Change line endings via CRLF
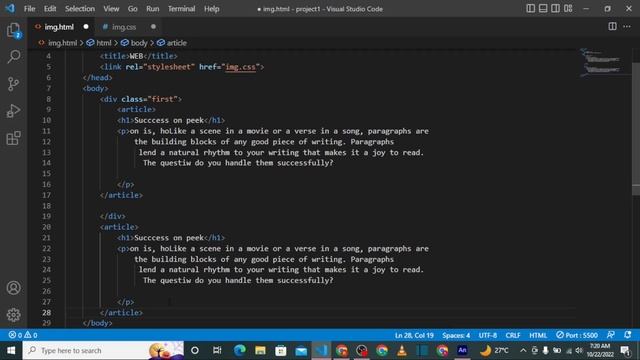 click(513, 336)
